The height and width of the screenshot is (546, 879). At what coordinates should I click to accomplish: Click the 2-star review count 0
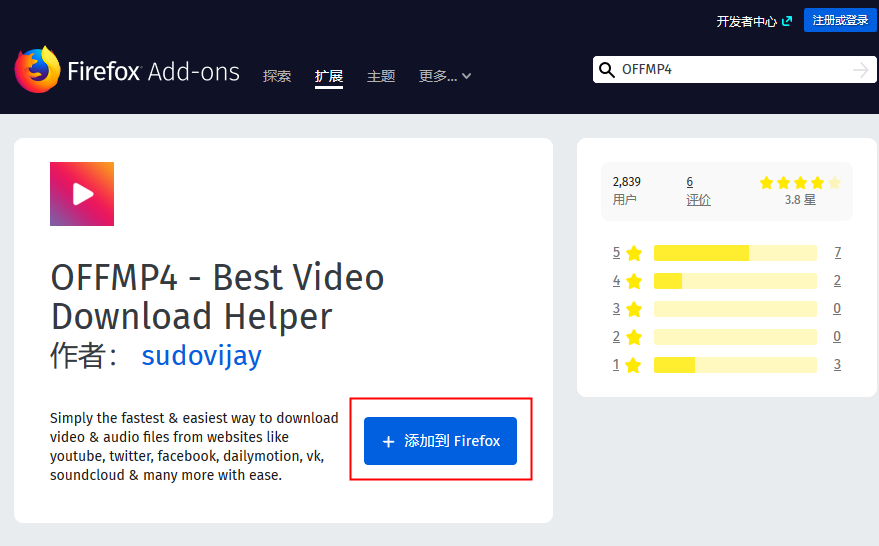tap(837, 337)
